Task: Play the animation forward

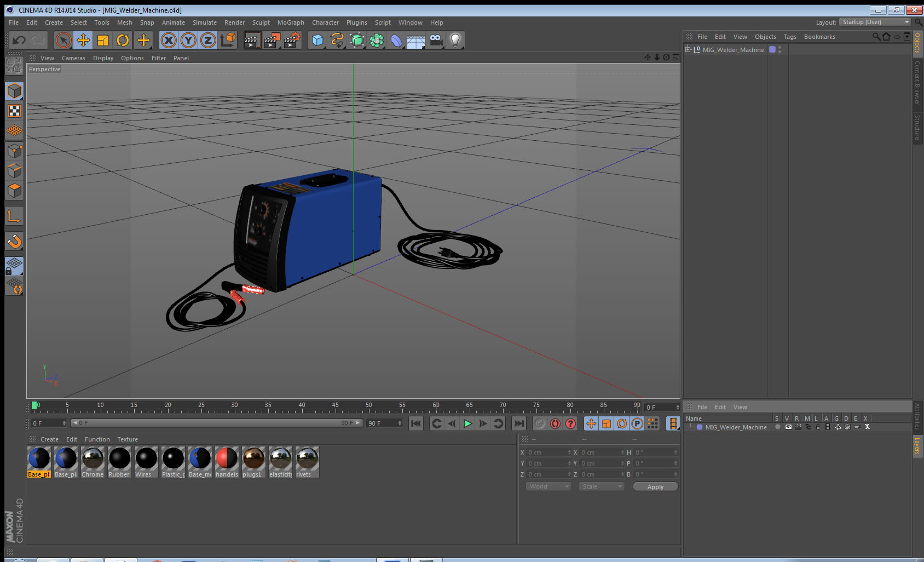Action: click(x=467, y=423)
